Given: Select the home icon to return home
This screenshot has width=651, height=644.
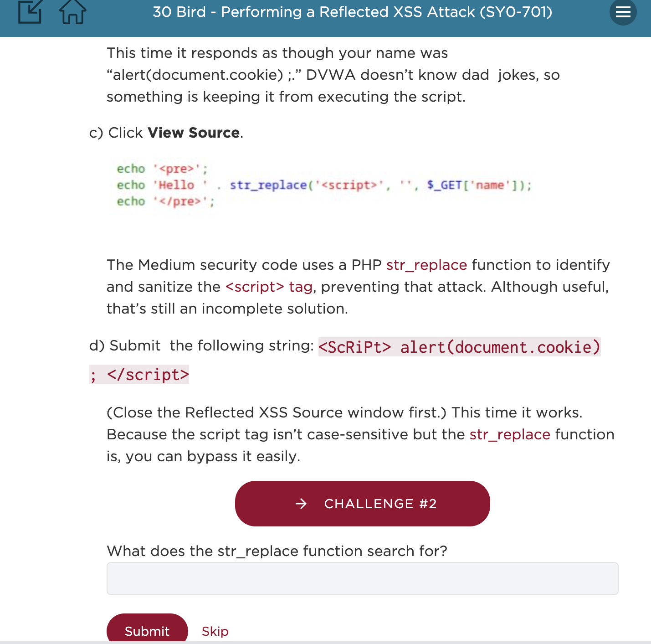Looking at the screenshot, I should [72, 12].
